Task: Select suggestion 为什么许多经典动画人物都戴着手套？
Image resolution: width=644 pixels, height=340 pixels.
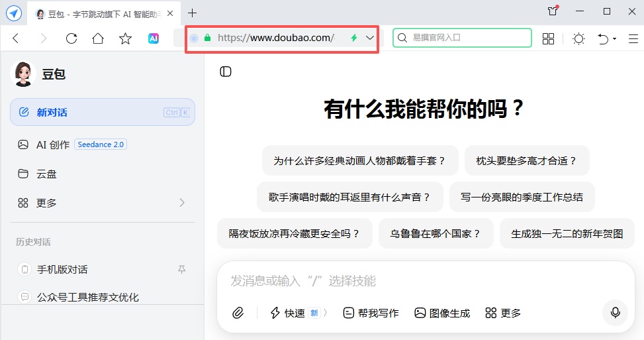Action: click(360, 161)
